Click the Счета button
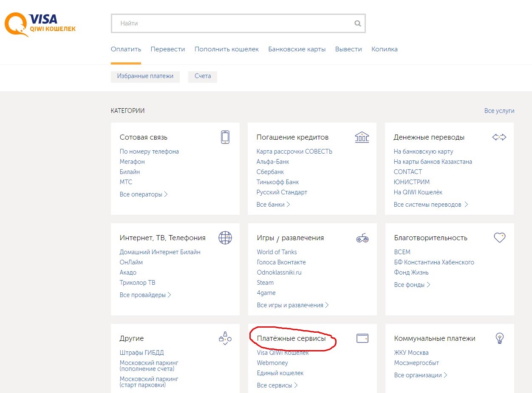 click(203, 76)
